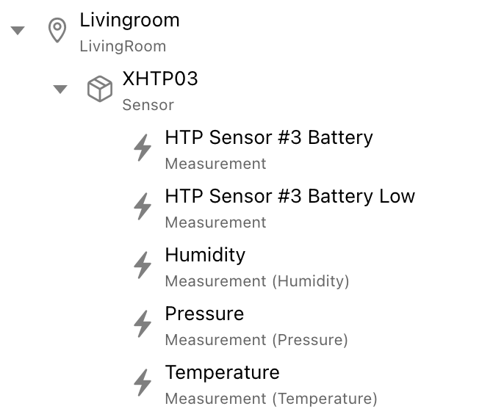
Task: Collapse the XHTP03 sensor node
Action: coord(60,90)
